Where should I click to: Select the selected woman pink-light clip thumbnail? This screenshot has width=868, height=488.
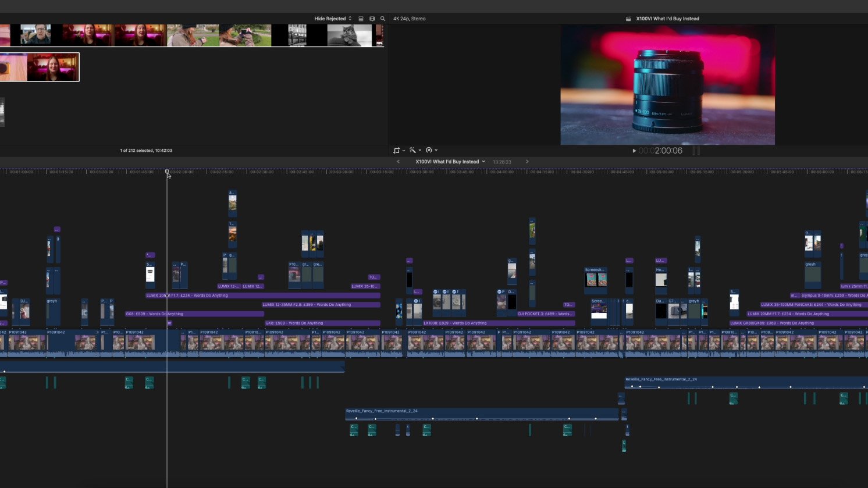click(53, 67)
